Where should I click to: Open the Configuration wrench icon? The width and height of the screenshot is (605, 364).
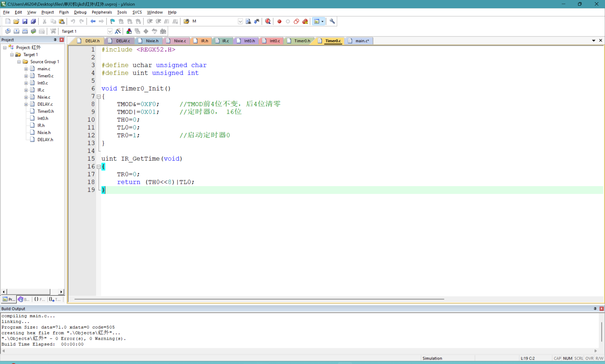(332, 21)
